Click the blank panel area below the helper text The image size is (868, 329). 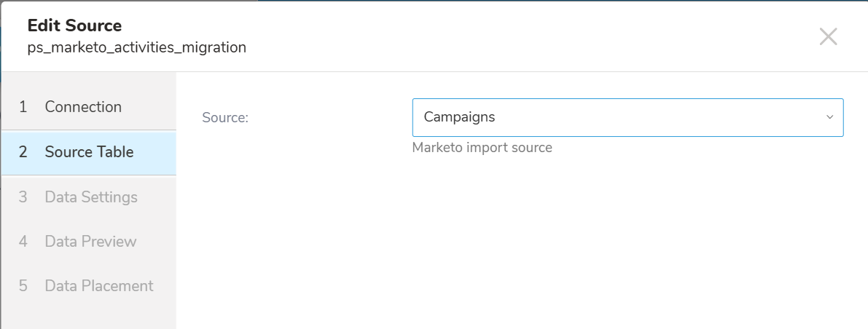pos(521,240)
